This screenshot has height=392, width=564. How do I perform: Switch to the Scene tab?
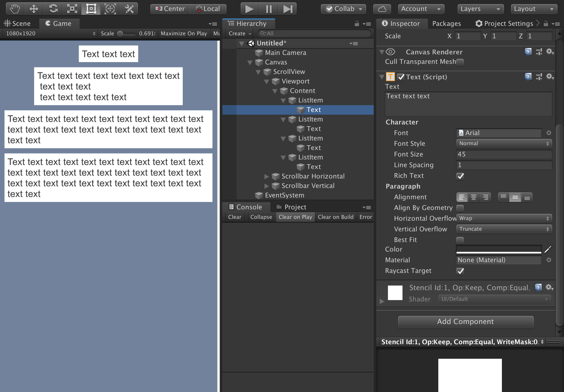pyautogui.click(x=17, y=23)
